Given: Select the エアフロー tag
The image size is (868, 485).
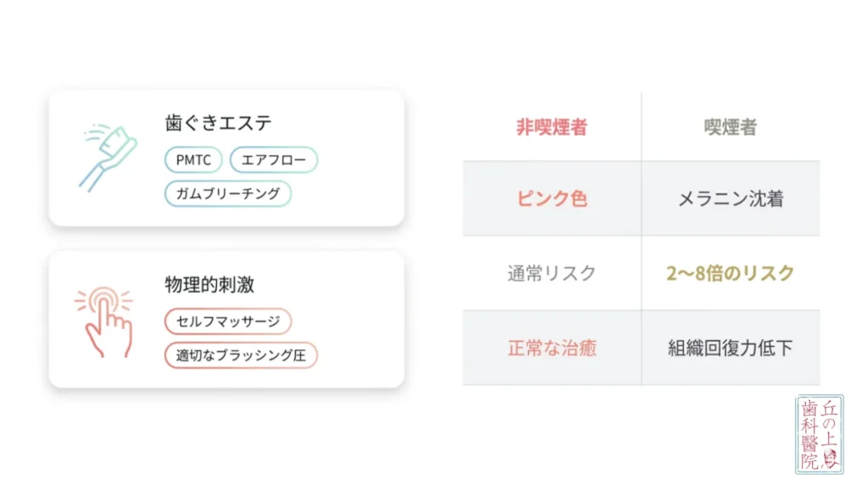Looking at the screenshot, I should (274, 160).
